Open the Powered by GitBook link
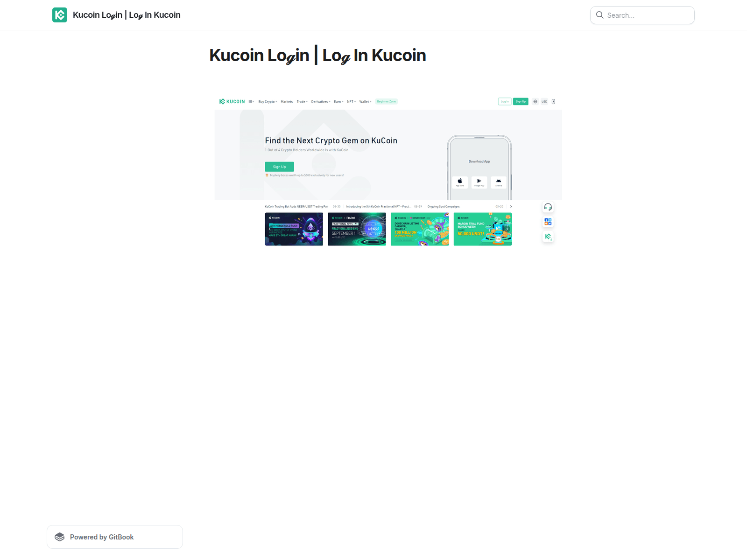Screen dimensions: 747x560 pos(115,537)
